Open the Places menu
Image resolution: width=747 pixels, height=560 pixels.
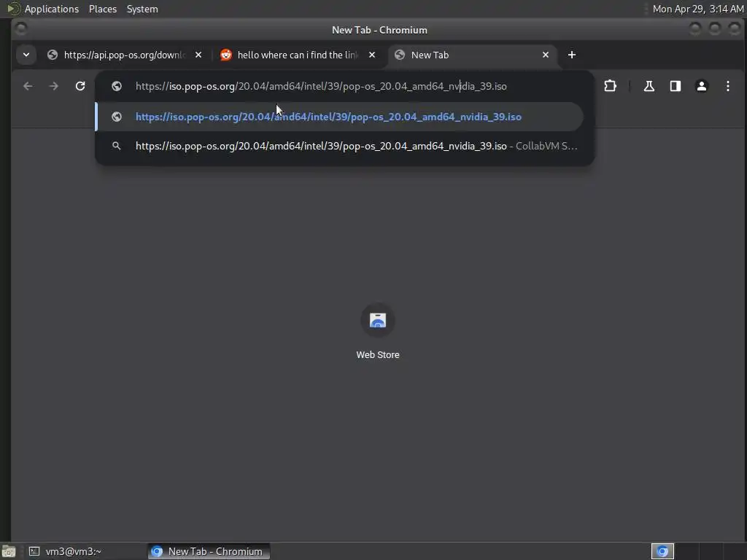[x=103, y=9]
